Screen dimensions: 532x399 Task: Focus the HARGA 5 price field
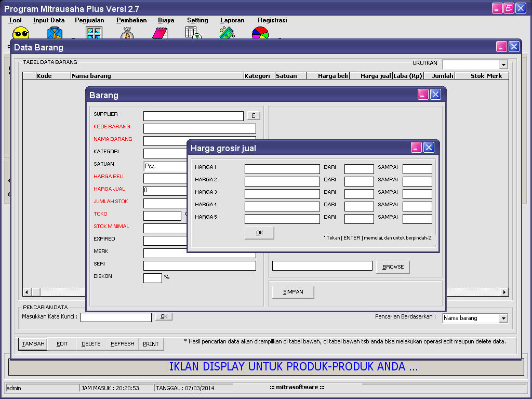[282, 219]
